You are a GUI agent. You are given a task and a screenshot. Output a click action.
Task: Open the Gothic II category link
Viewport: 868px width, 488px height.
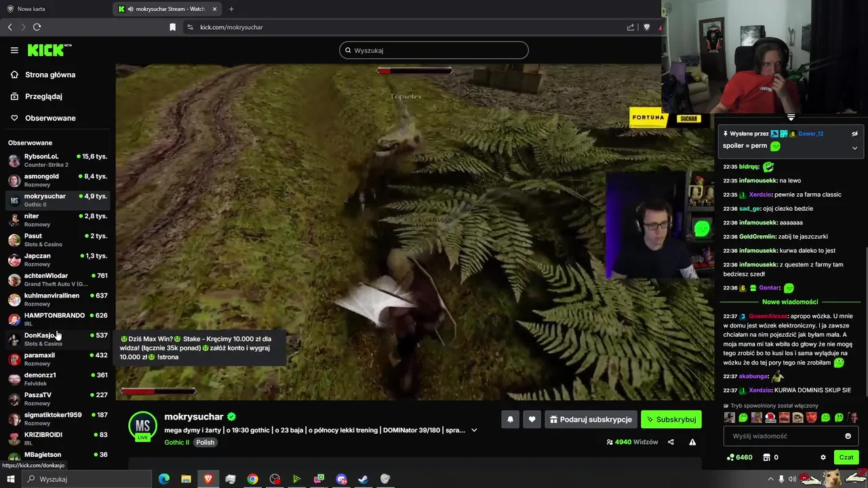point(177,443)
